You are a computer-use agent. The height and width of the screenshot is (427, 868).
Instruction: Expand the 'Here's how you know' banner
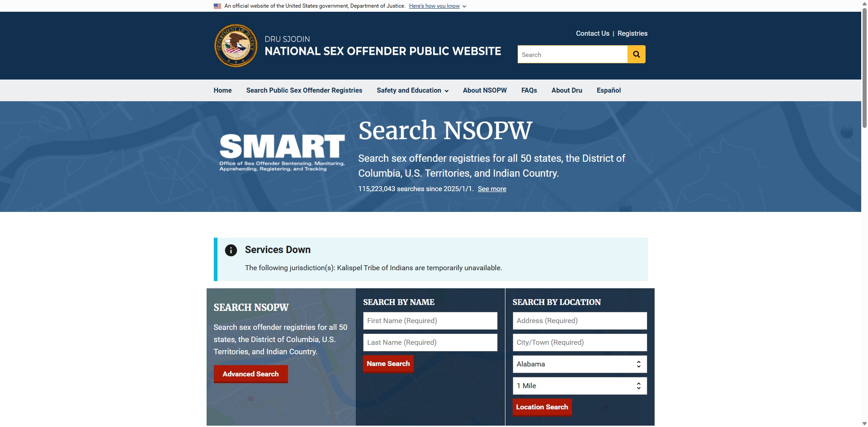(437, 6)
